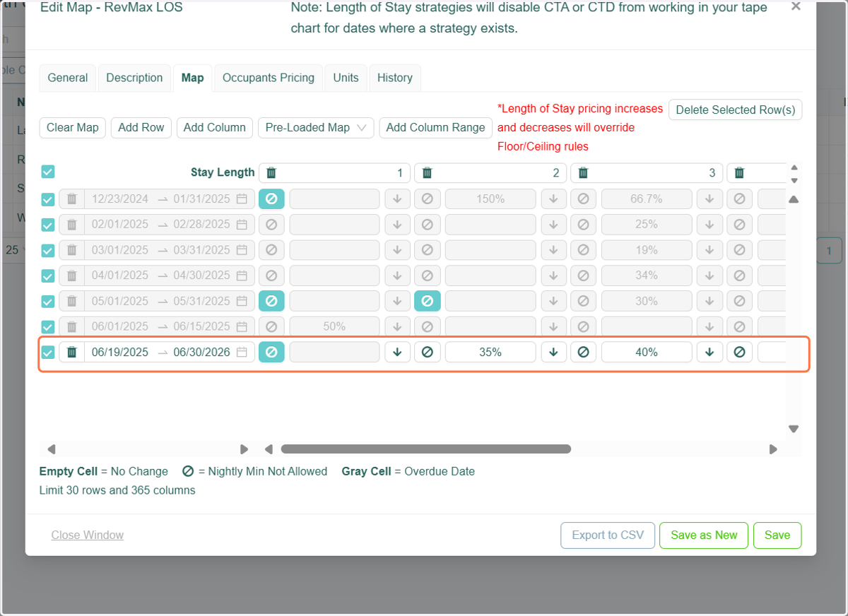Click the Clear Map button
Image resolution: width=848 pixels, height=616 pixels.
pos(73,128)
